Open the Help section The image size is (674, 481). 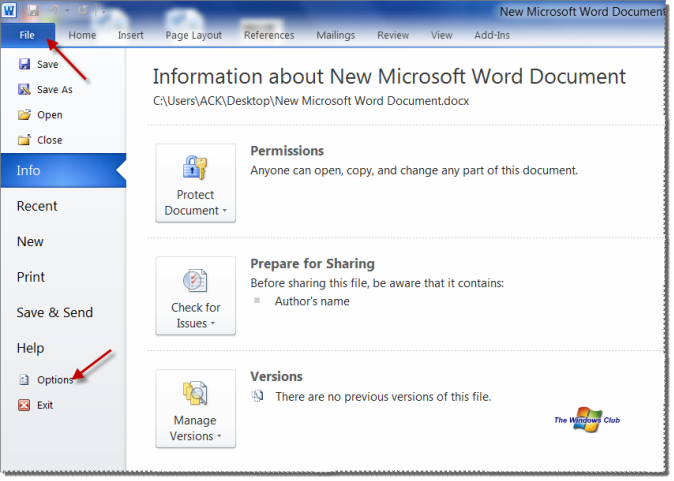30,348
